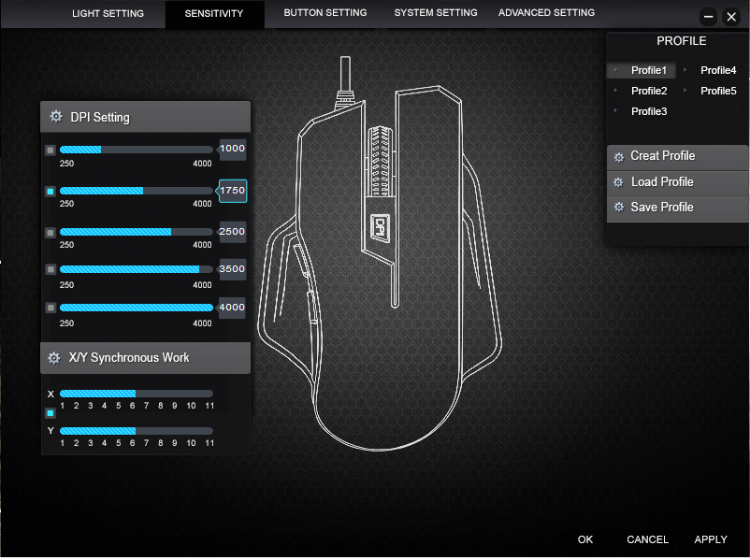Enable the 1000 DPI level checkbox

pyautogui.click(x=50, y=150)
